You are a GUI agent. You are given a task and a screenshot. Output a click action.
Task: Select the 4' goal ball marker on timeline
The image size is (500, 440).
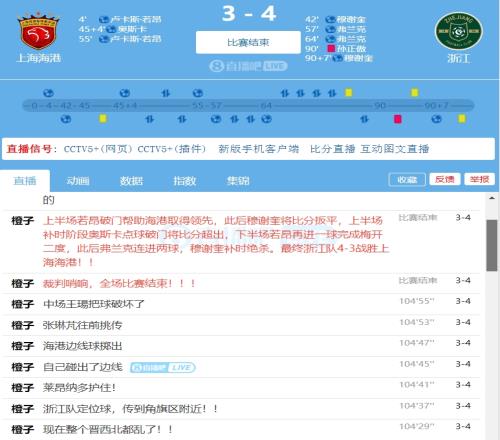[x=48, y=93]
